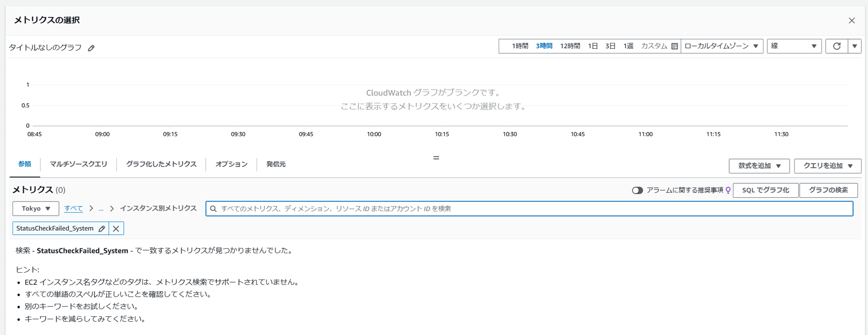
Task: Remove the StatusCheckFailed_System filter
Action: [116, 228]
